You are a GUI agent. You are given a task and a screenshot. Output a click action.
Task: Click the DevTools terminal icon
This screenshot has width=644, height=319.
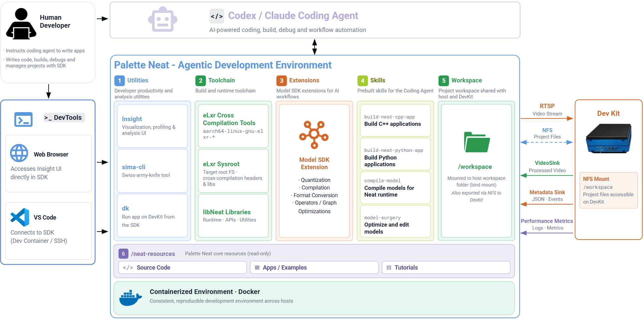pos(23,119)
